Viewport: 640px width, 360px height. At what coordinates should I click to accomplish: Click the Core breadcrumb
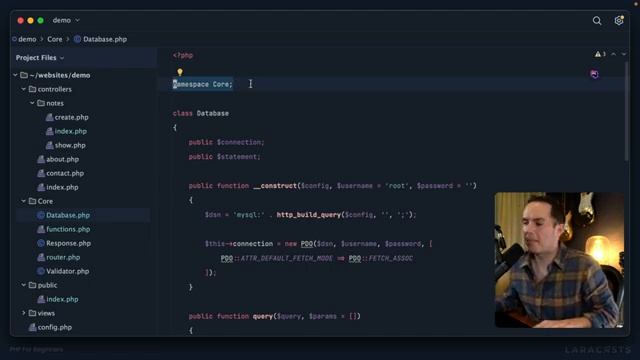coord(55,39)
